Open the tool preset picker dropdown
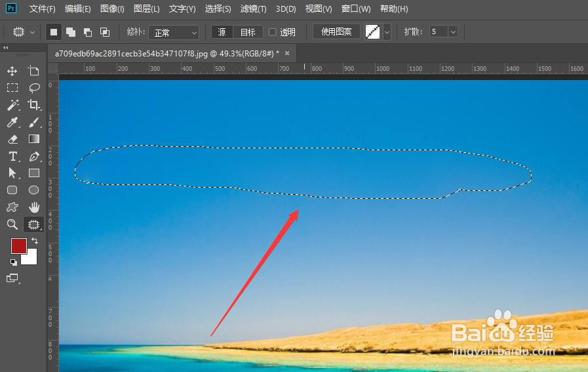The image size is (588, 372). (x=33, y=32)
